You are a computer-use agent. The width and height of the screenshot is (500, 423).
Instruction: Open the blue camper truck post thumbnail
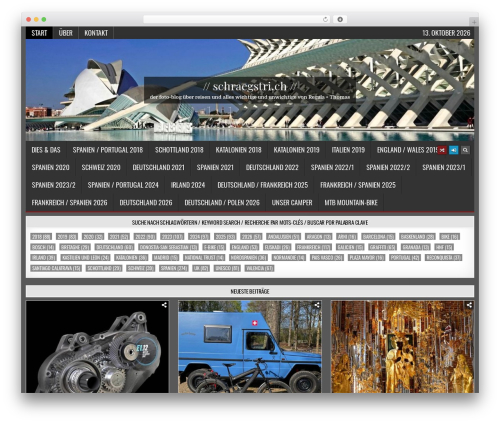250,347
